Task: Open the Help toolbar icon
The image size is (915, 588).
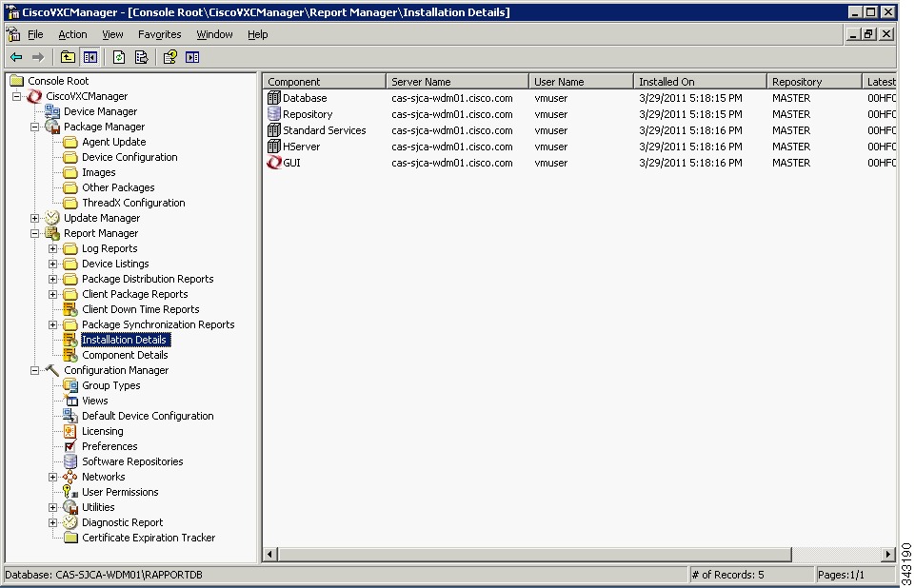Action: tap(170, 57)
